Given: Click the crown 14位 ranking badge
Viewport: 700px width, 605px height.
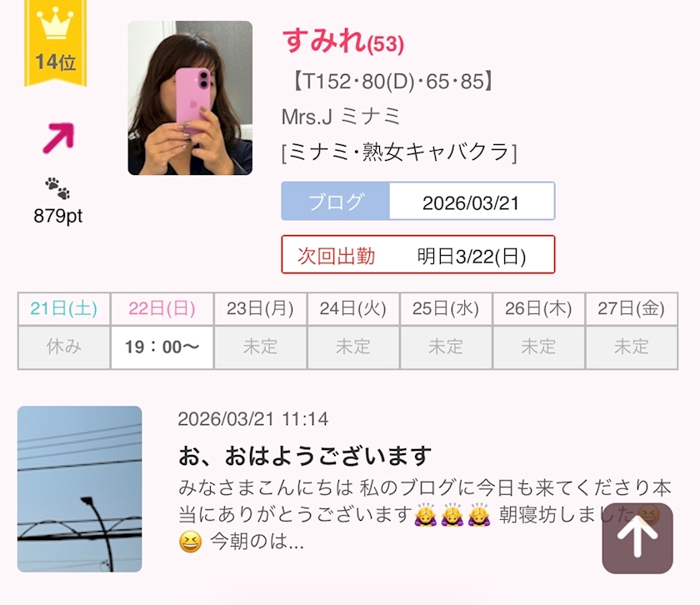Looking at the screenshot, I should pos(55,42).
